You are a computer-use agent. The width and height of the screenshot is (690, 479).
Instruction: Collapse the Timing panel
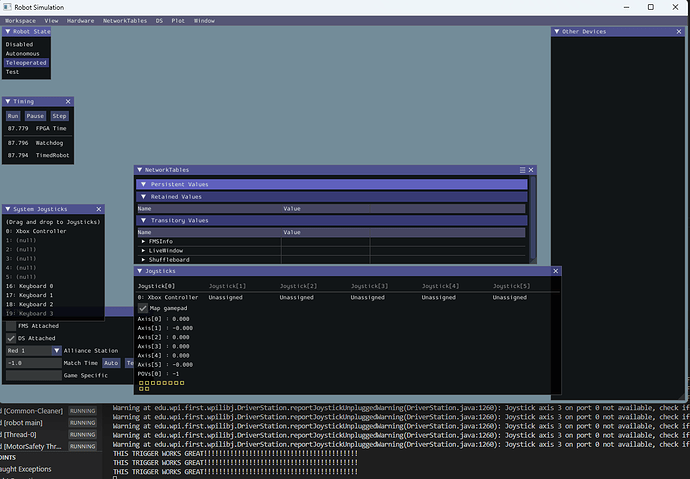point(7,102)
